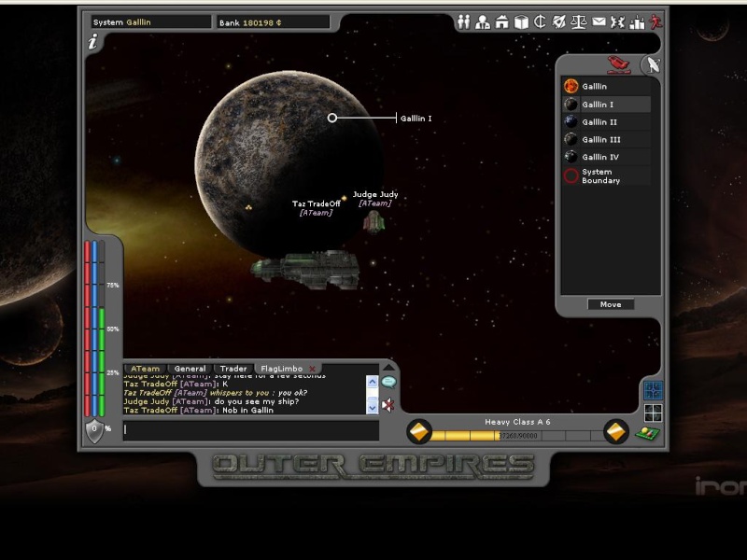Click the left gold diamond button
Screen dimensions: 747x560
pyautogui.click(x=419, y=432)
